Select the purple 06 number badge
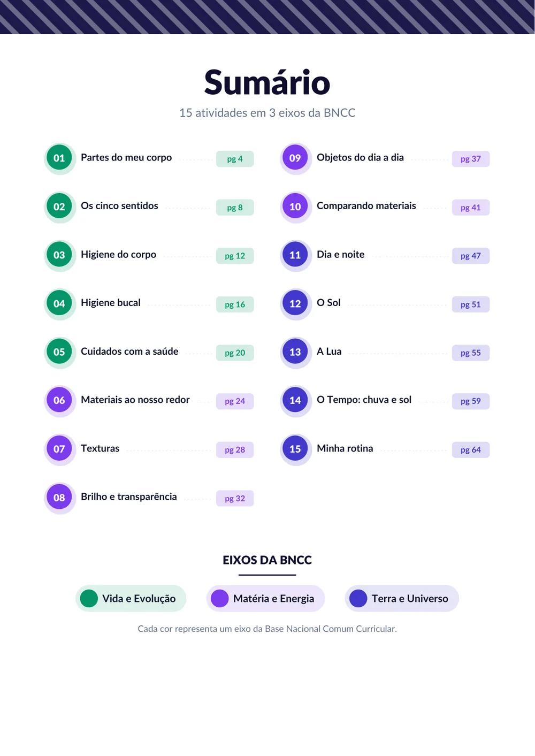 click(59, 400)
